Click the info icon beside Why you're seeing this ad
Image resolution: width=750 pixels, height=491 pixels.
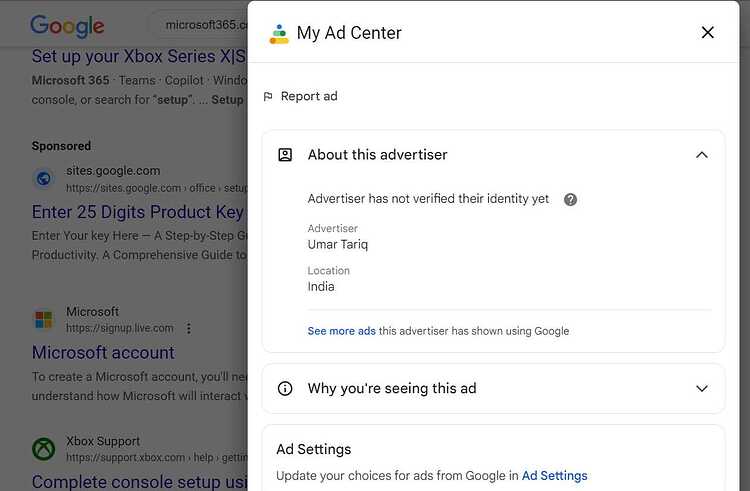285,389
